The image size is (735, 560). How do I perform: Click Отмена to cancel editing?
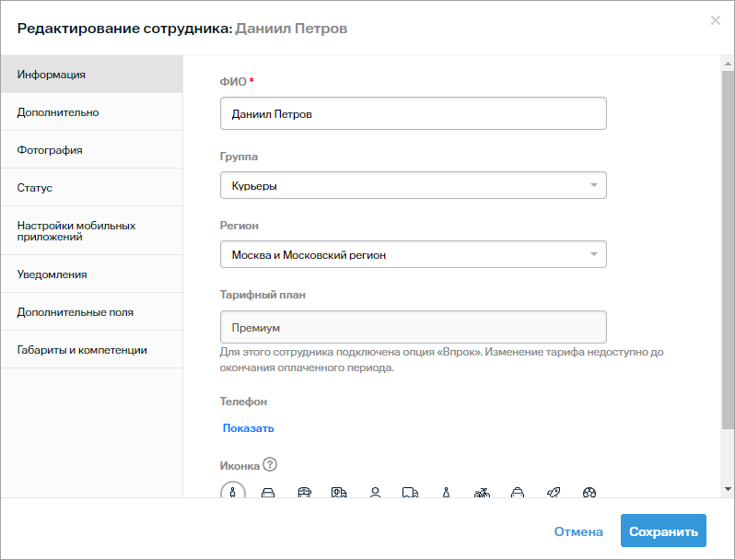[x=578, y=531]
